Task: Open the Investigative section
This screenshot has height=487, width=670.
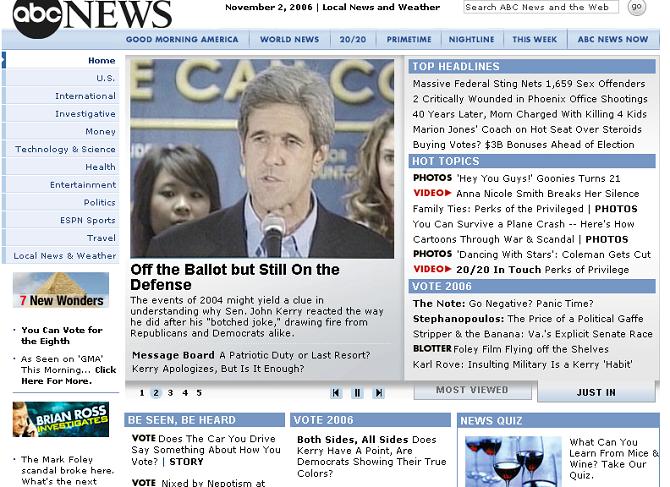Action: 62,114
